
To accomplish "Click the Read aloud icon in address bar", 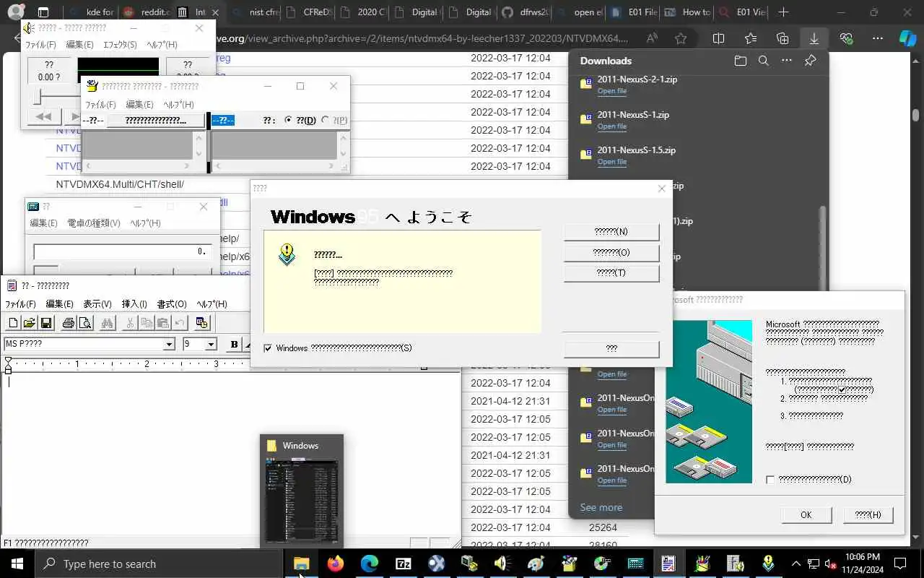I will click(x=652, y=38).
